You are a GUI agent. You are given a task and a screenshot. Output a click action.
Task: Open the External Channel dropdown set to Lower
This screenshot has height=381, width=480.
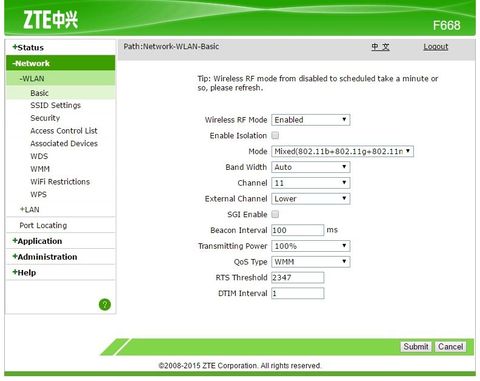[x=311, y=199]
